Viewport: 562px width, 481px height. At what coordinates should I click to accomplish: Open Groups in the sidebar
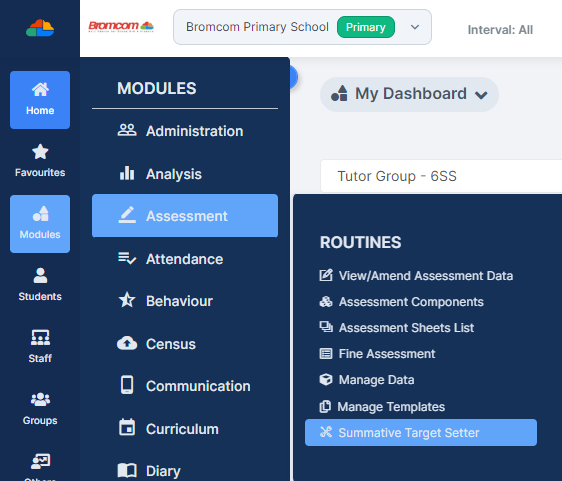(40, 409)
